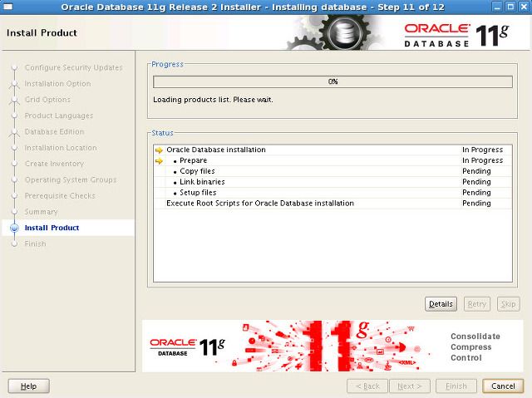Image resolution: width=532 pixels, height=398 pixels.
Task: Select the Summary step
Action: (41, 212)
